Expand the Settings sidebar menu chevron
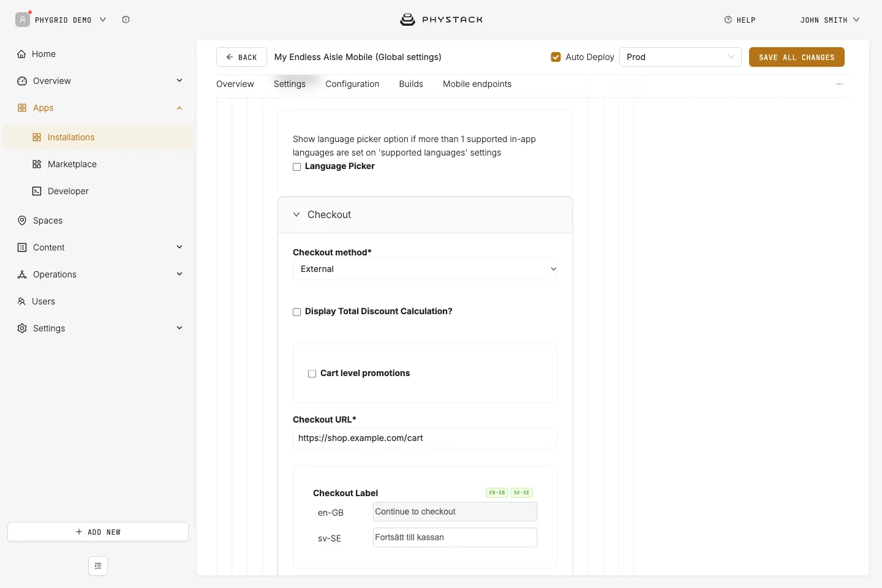Image resolution: width=882 pixels, height=588 pixels. pyautogui.click(x=179, y=328)
